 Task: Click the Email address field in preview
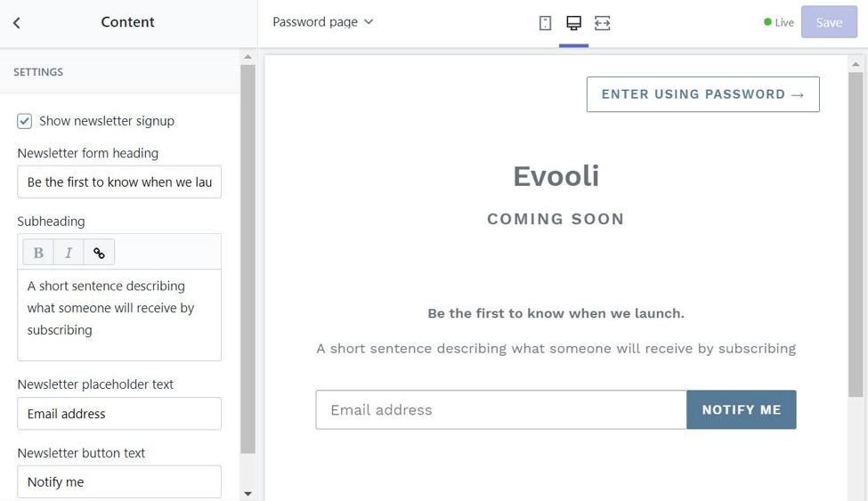tap(500, 410)
